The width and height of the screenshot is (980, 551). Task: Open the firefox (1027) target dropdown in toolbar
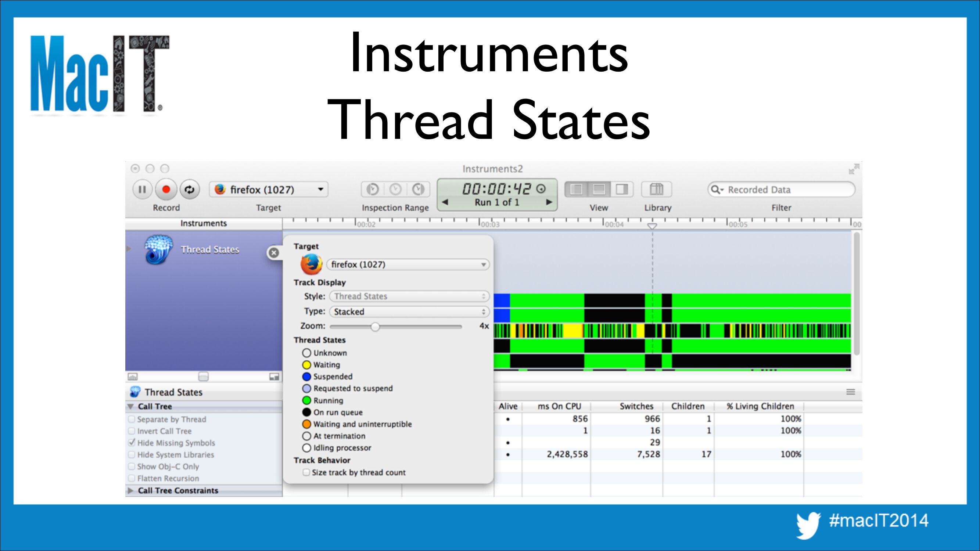(269, 190)
